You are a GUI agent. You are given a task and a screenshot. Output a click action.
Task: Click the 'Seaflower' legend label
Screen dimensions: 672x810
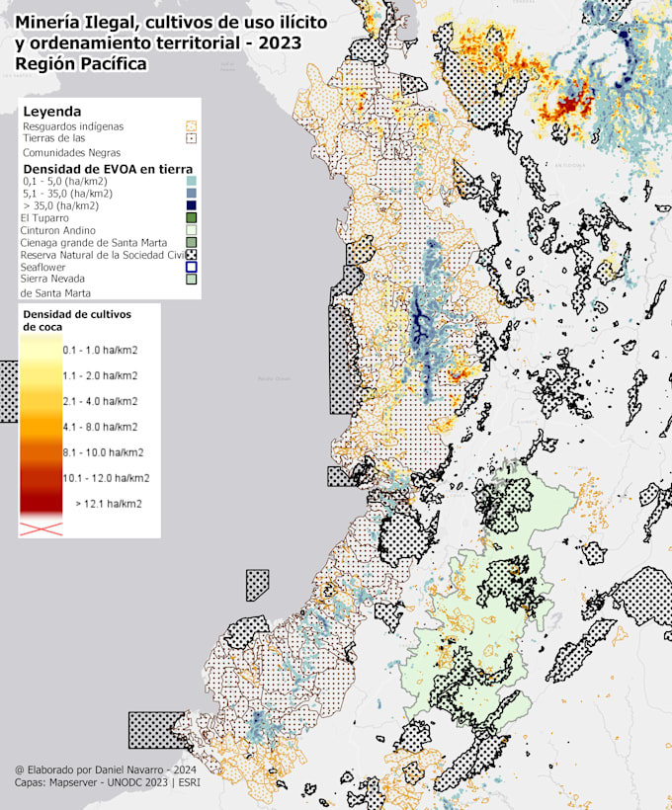[42, 267]
